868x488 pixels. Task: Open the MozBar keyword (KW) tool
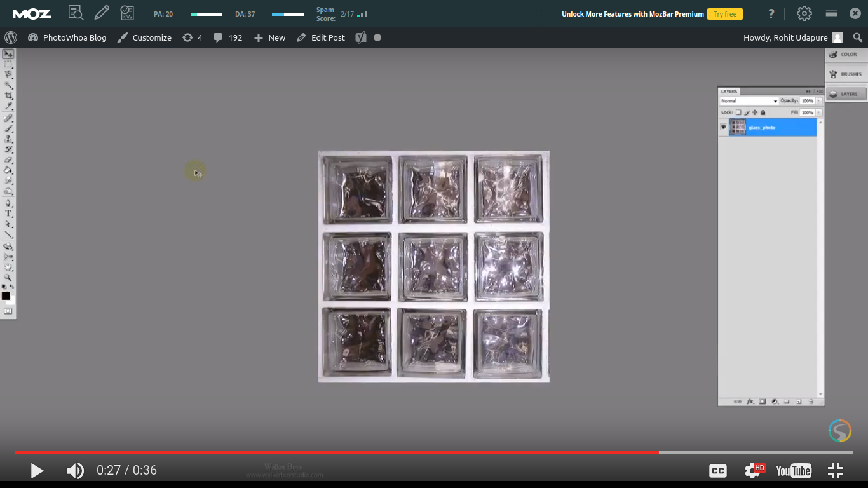coord(127,13)
